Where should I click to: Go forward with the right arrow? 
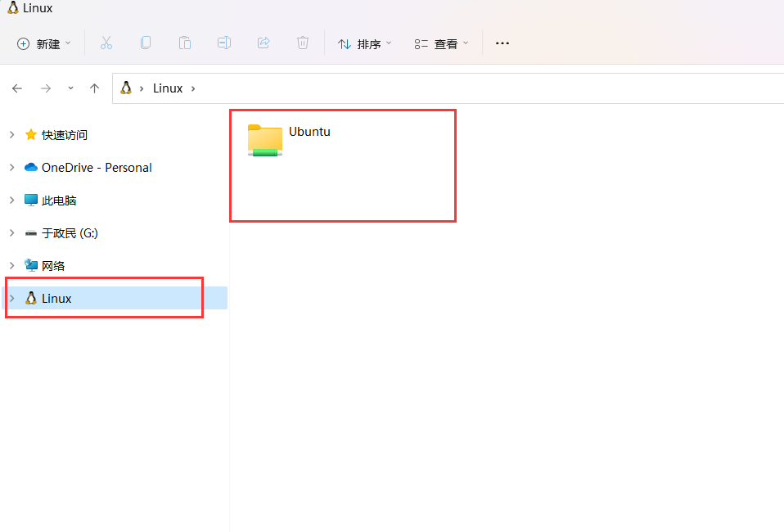coord(46,88)
